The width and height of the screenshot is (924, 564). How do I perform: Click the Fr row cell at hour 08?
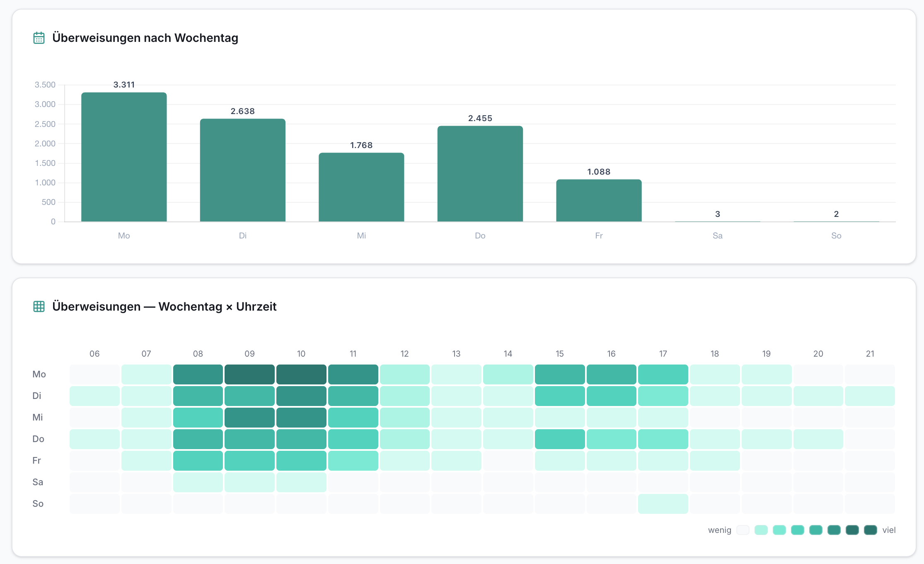click(198, 461)
